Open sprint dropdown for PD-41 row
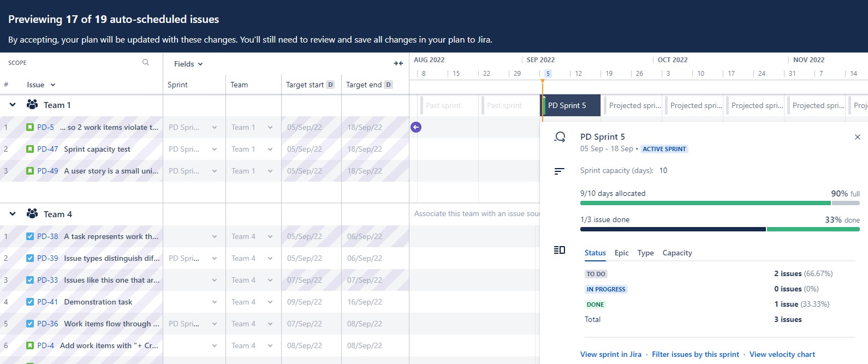 coord(215,302)
